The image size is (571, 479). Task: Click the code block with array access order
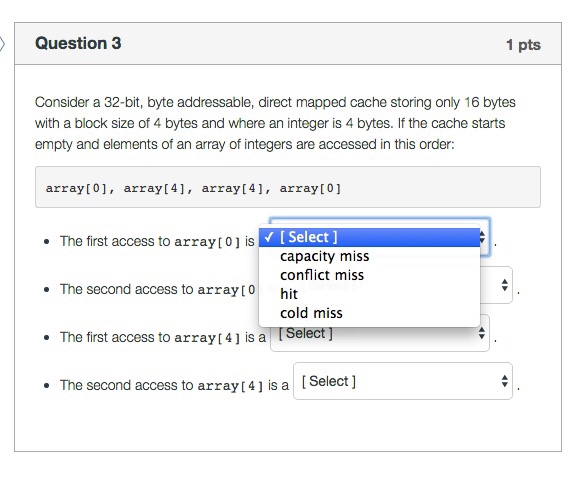coord(288,187)
